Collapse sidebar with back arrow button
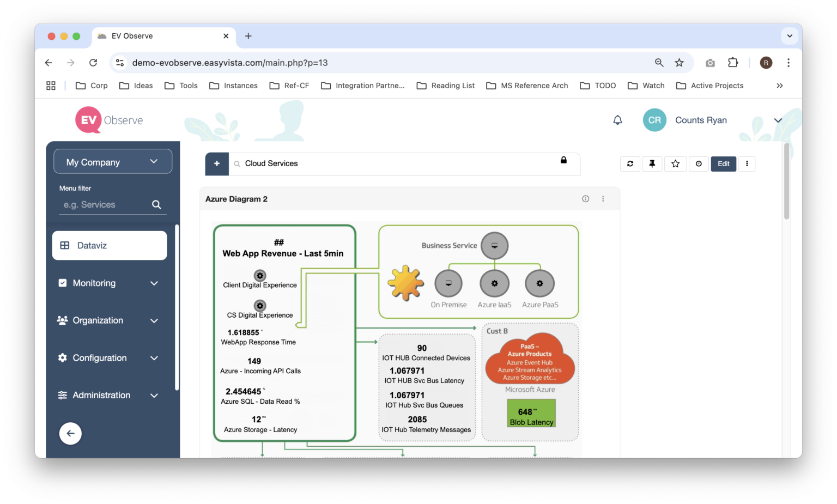Viewport: 837px width, 504px height. coord(70,434)
